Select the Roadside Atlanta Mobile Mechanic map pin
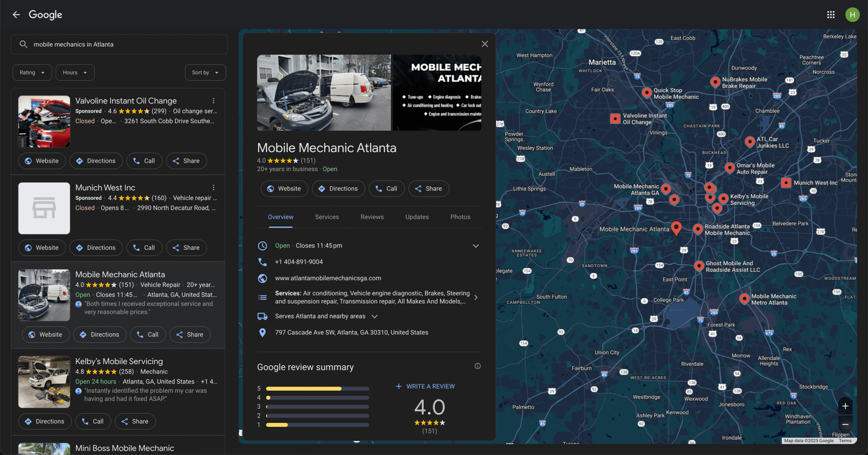Screen dimensions: 868x455 (x=698, y=229)
